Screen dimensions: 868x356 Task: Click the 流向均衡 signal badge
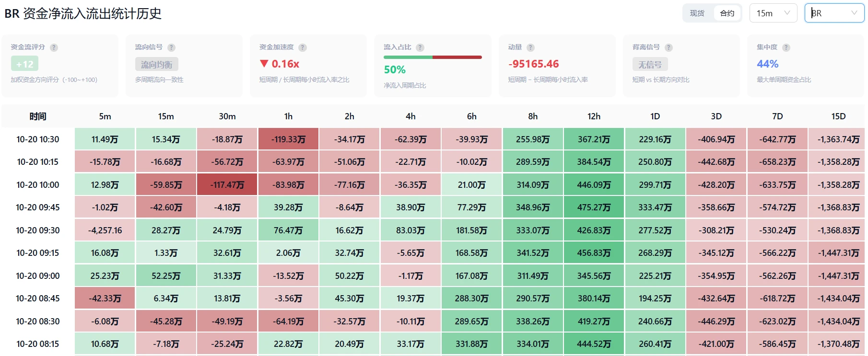click(x=157, y=64)
